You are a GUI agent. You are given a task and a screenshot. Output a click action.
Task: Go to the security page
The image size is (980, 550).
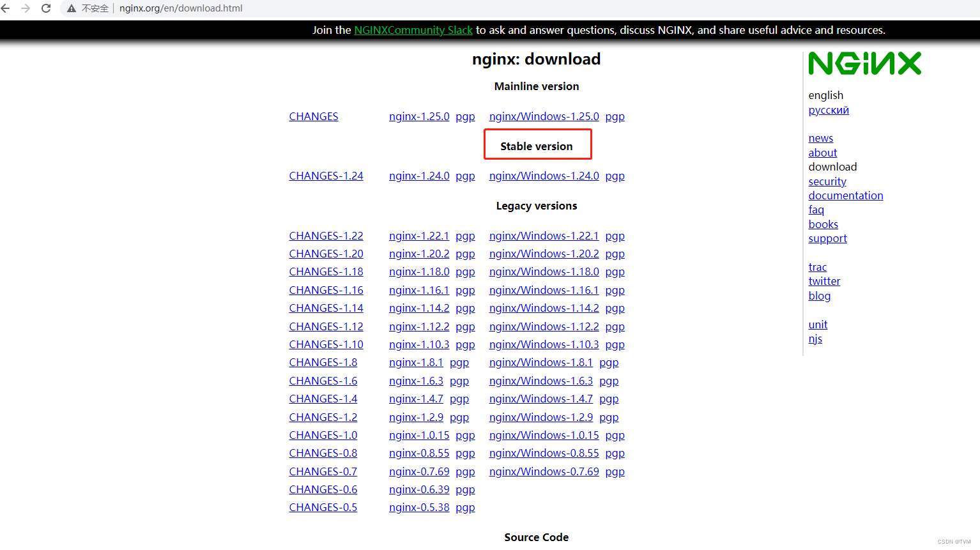(827, 181)
